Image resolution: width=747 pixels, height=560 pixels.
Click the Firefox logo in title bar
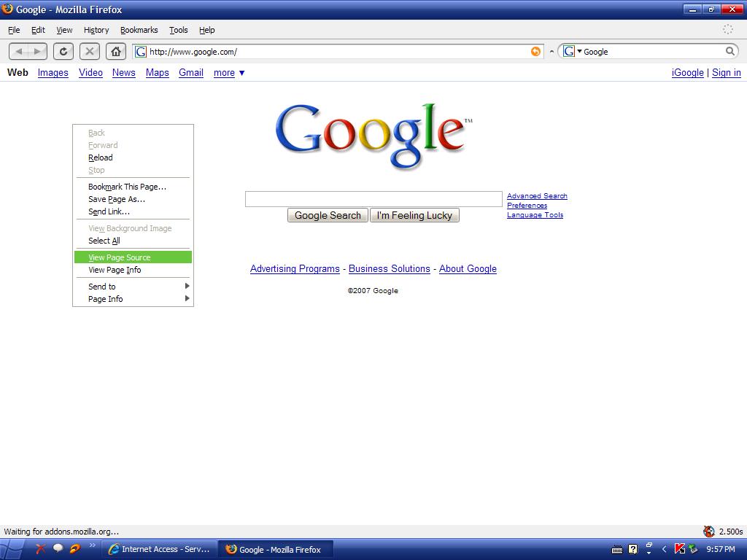[7, 9]
